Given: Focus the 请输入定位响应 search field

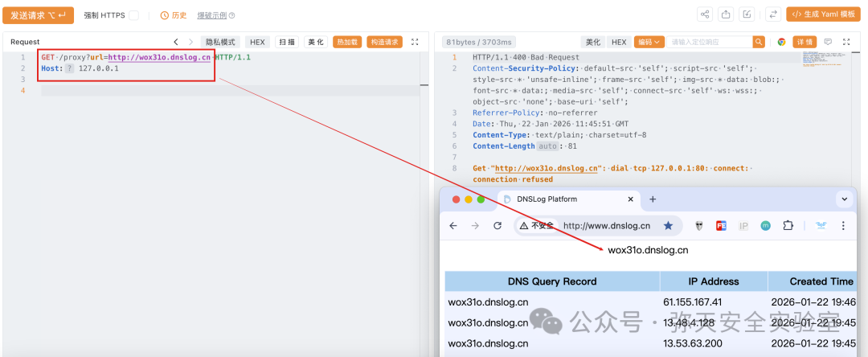Looking at the screenshot, I should coord(710,42).
